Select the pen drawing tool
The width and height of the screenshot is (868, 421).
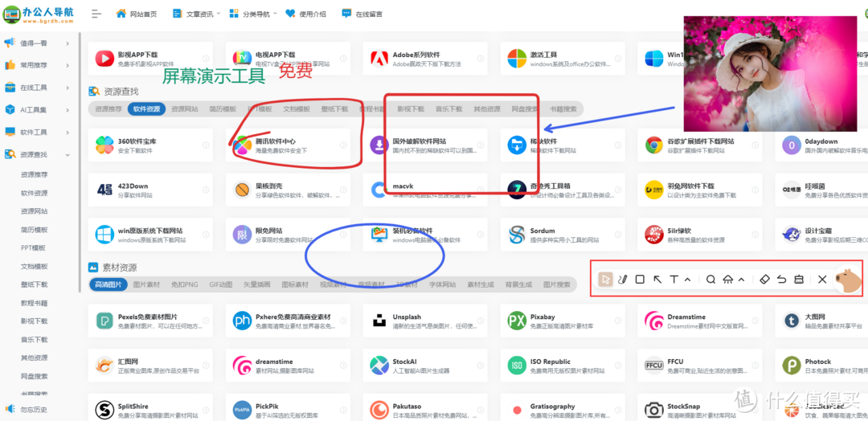click(623, 280)
